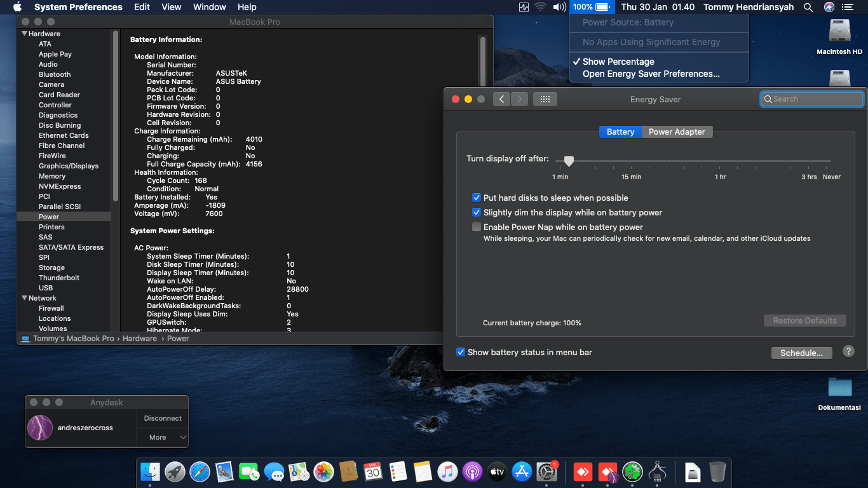
Task: Launch Launchpad rocket icon in Dock
Action: [175, 471]
